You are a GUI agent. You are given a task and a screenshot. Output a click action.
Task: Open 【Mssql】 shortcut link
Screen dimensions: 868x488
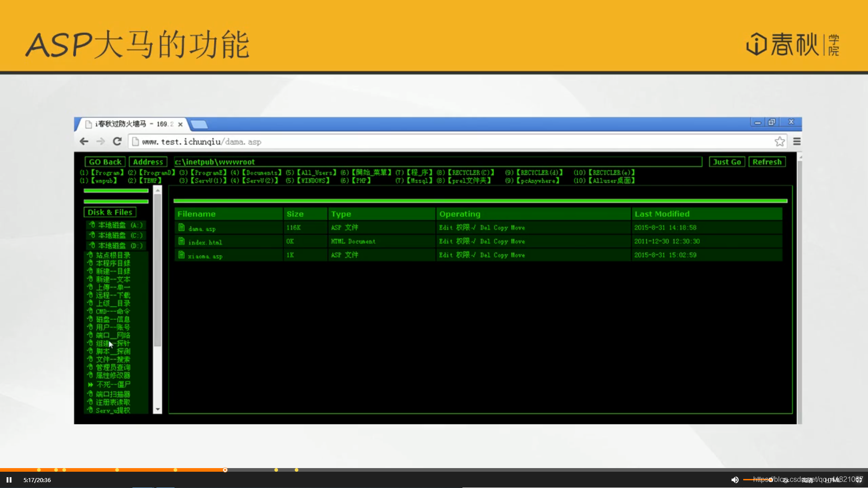pos(420,181)
